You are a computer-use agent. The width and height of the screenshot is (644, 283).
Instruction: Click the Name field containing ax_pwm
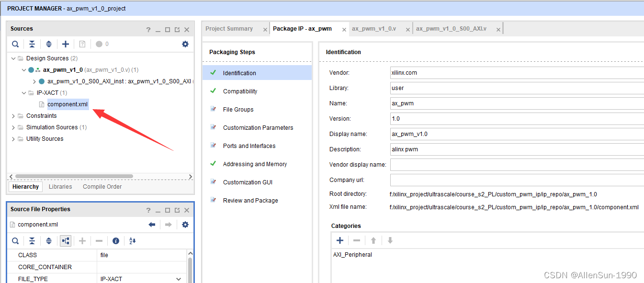[517, 103]
